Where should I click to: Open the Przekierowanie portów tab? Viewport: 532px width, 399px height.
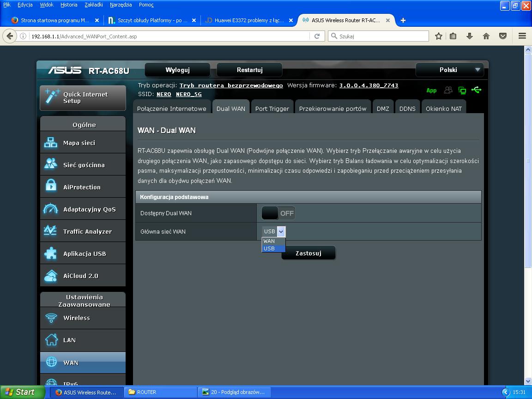click(332, 109)
